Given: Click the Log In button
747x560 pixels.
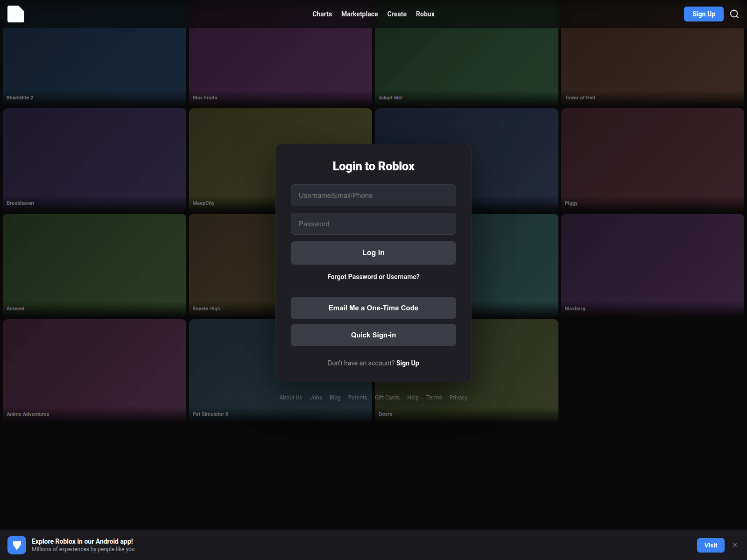Looking at the screenshot, I should coord(373,253).
